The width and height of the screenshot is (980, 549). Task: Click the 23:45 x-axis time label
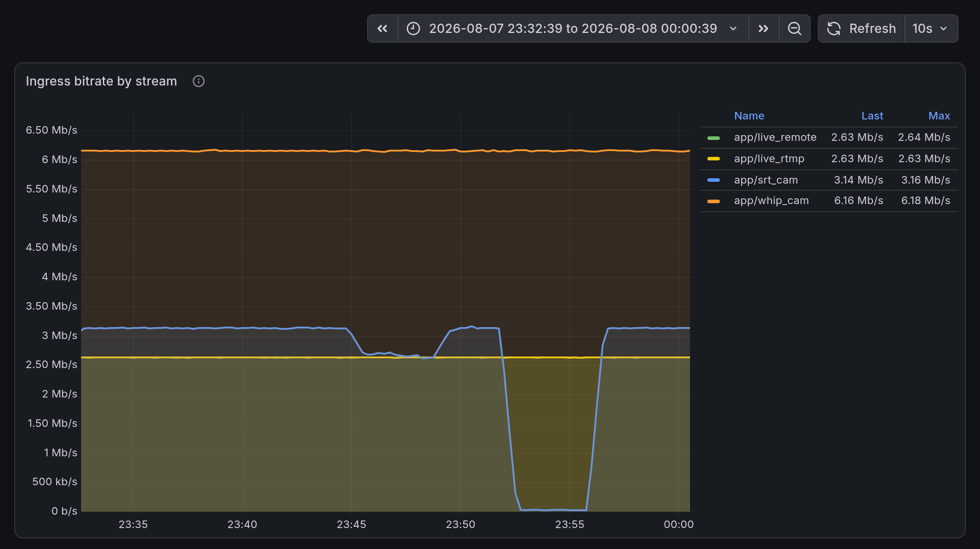coord(351,524)
